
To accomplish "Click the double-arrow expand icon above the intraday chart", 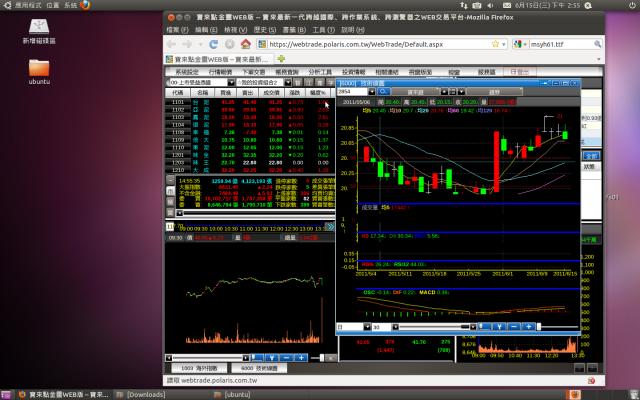I will coord(330,227).
